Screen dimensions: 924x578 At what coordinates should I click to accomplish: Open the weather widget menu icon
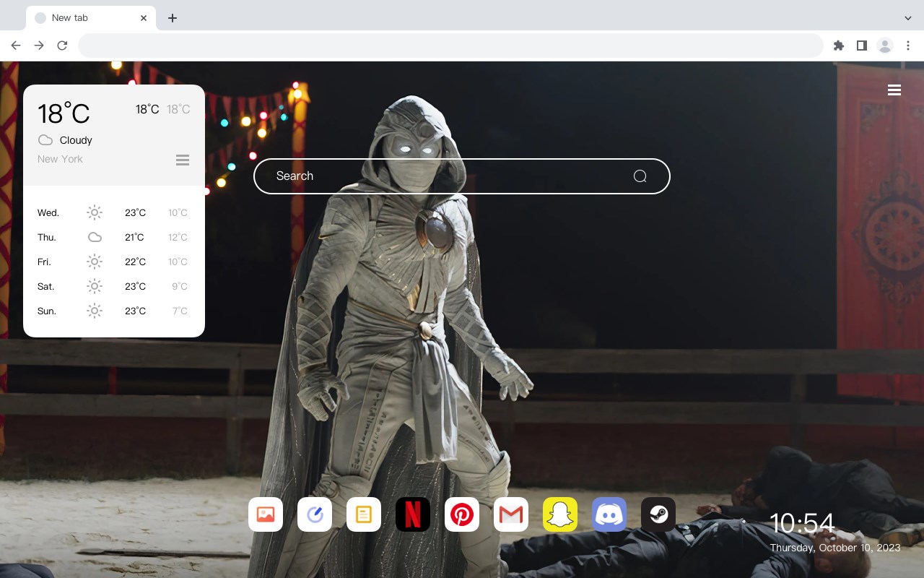pyautogui.click(x=183, y=160)
